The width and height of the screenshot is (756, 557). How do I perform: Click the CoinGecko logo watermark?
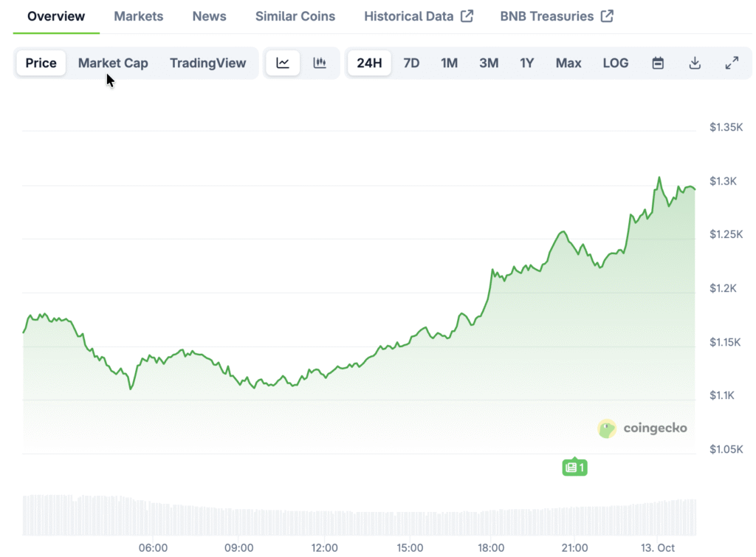click(x=642, y=428)
